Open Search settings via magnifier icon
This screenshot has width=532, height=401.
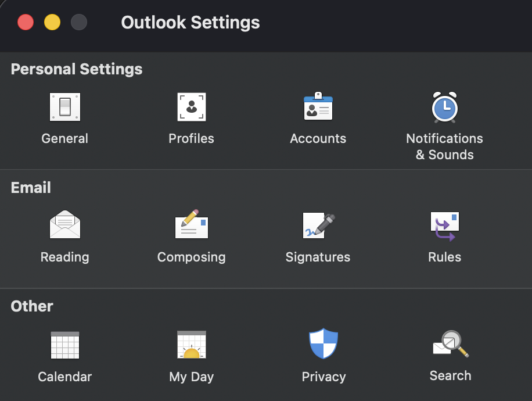pyautogui.click(x=450, y=344)
